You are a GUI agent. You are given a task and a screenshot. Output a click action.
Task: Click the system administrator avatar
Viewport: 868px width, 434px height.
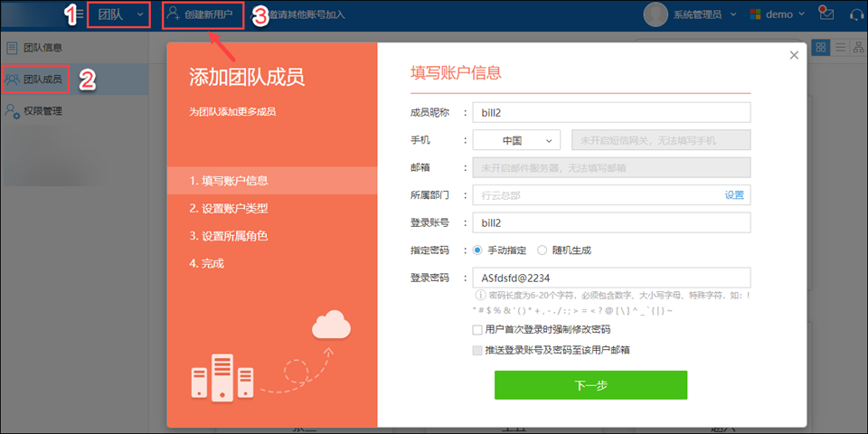(x=656, y=14)
